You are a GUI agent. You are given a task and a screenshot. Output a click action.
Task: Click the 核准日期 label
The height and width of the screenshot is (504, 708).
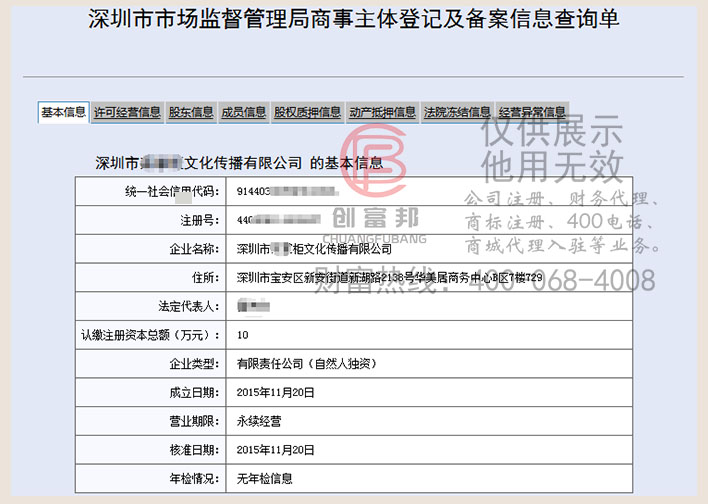pos(194,450)
